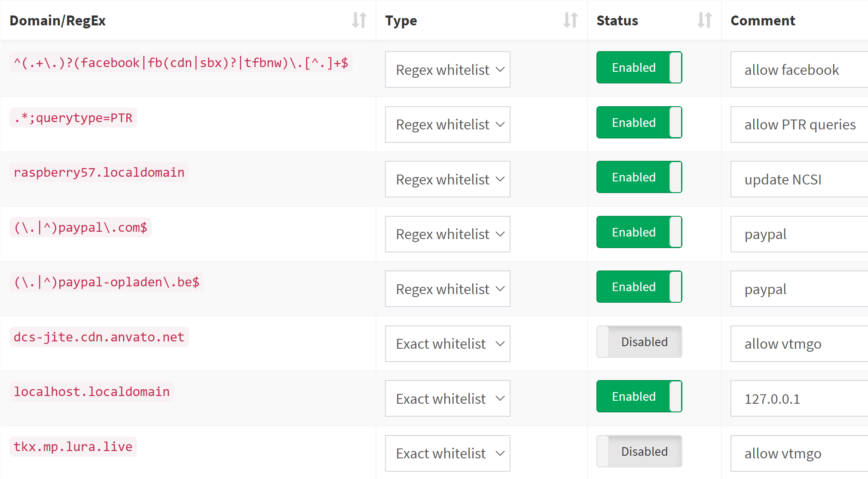Edit the 'allow facebook' comment field

click(799, 70)
